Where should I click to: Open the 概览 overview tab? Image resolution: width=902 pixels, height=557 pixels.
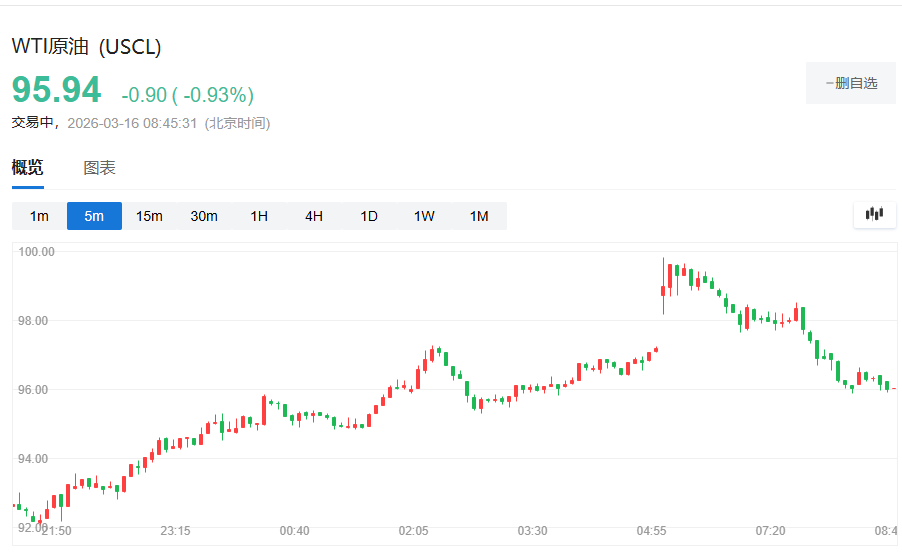28,168
